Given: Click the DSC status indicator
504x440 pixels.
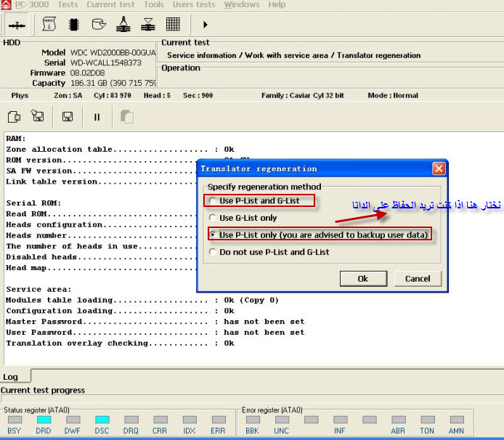Looking at the screenshot, I should point(102,420).
